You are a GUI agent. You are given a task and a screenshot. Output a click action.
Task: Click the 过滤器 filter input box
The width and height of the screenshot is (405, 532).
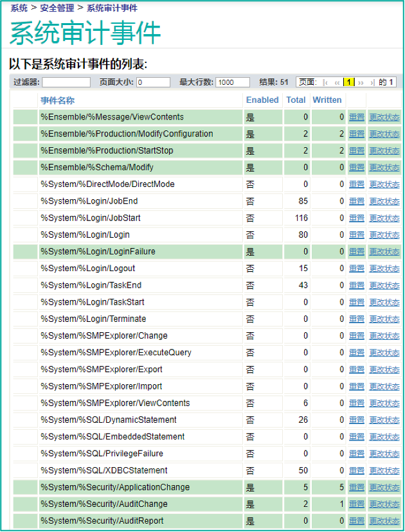tap(66, 82)
